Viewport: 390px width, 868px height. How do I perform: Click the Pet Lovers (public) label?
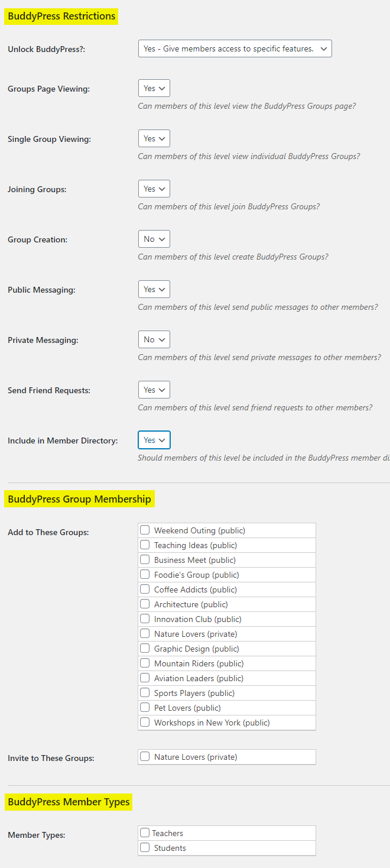point(187,708)
